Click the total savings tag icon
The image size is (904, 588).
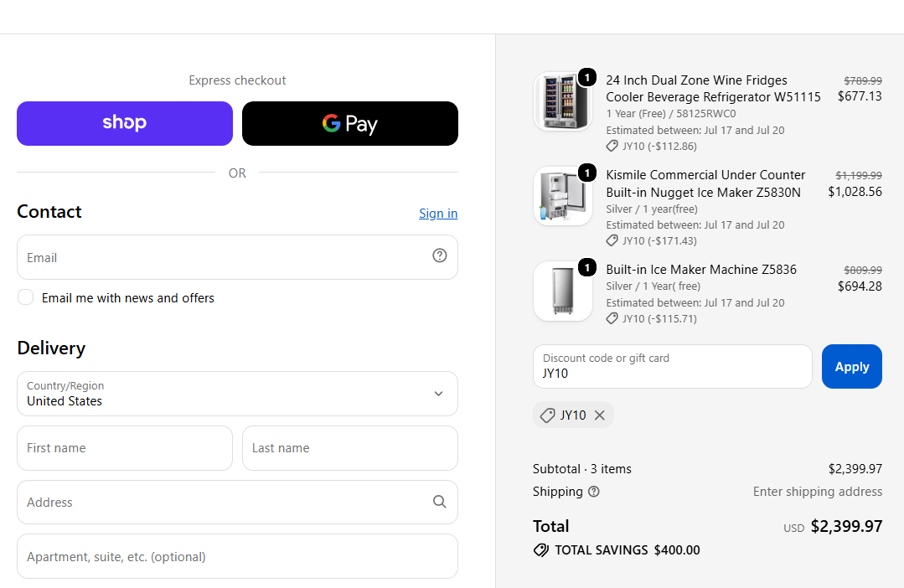[x=540, y=550]
